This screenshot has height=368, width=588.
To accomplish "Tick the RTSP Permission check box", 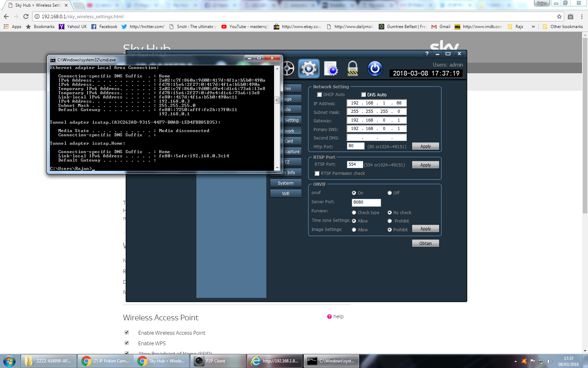I will pos(317,173).
